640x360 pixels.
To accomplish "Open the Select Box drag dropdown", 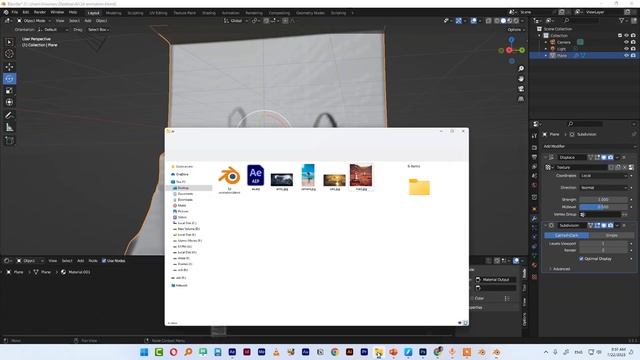I will (x=98, y=29).
